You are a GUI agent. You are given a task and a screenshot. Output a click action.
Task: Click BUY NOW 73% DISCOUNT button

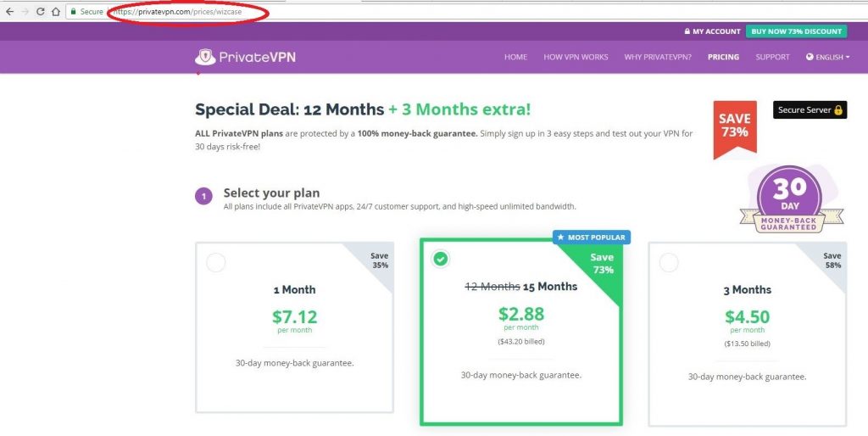pos(796,31)
